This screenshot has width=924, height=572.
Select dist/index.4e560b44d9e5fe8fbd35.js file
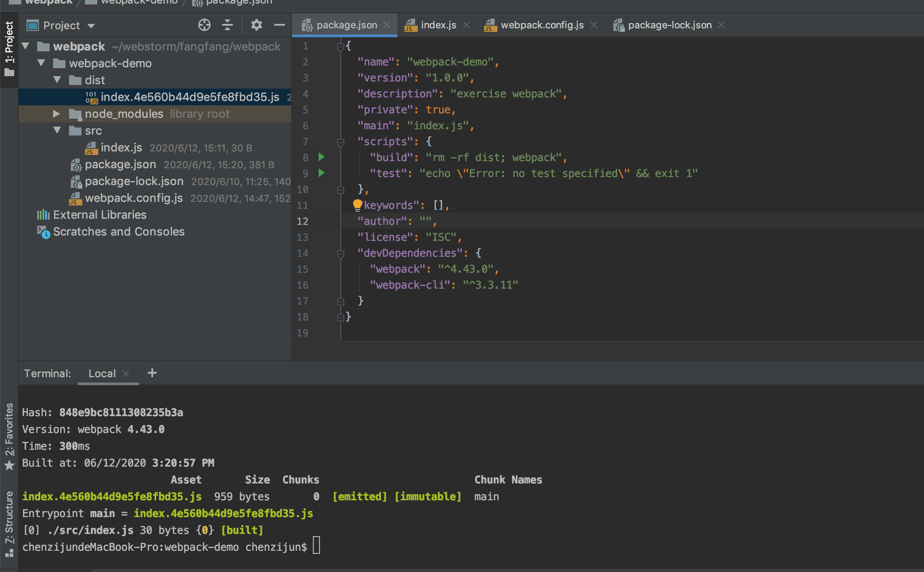pos(155,97)
